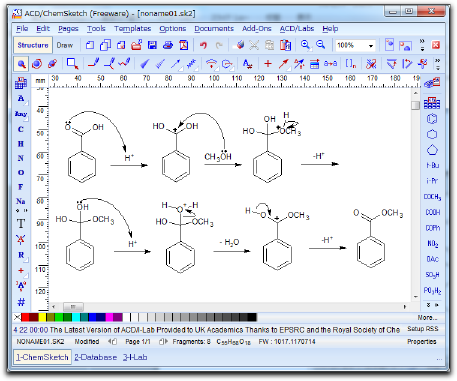Select the Oxygen O atom
This screenshot has width=457, height=381.
click(x=21, y=172)
